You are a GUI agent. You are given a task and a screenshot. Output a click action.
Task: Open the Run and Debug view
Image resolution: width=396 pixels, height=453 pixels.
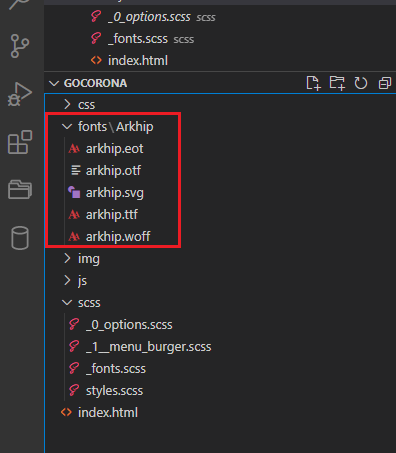(20, 94)
